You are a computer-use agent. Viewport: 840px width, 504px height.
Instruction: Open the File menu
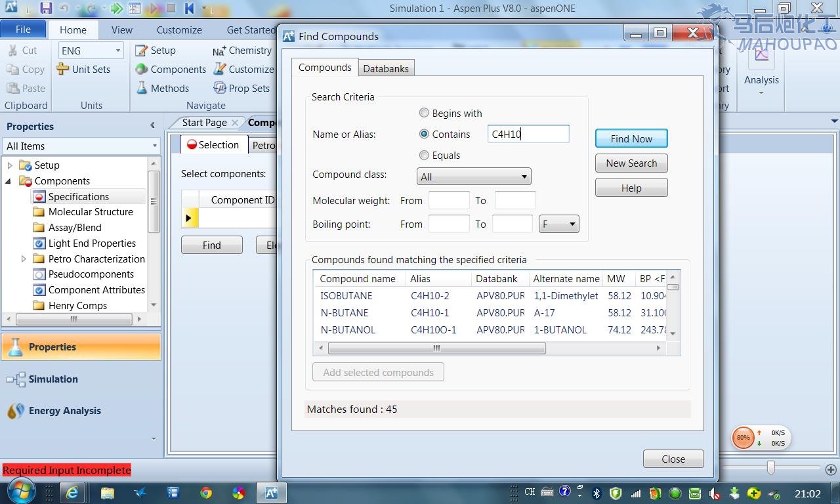(x=23, y=30)
